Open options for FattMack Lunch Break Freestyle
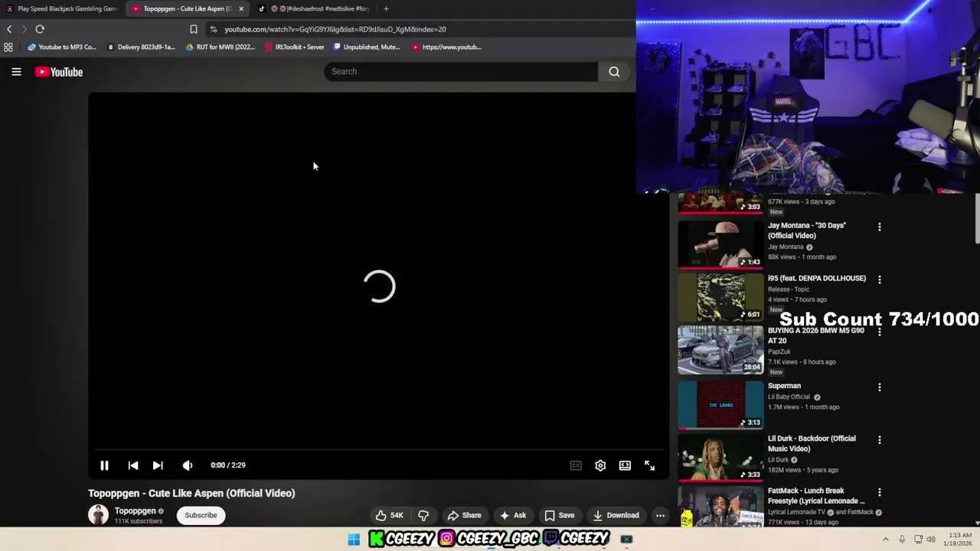980x551 pixels. coord(879,492)
